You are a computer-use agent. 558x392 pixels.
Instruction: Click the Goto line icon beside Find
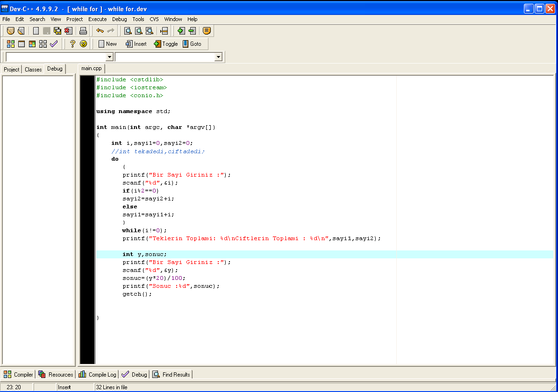click(164, 31)
